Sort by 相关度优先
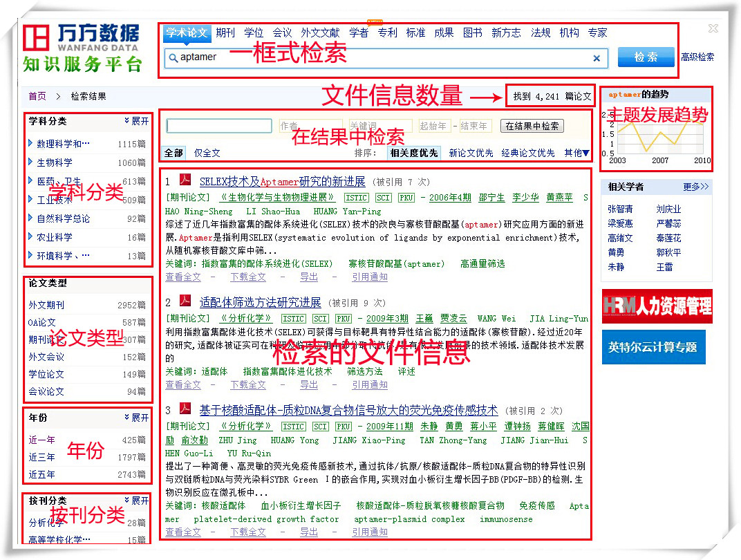This screenshot has height=560, width=741. [x=414, y=153]
